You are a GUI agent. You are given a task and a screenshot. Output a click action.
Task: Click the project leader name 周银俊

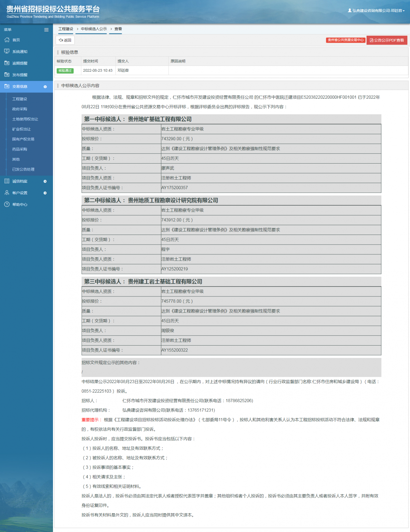(x=168, y=331)
